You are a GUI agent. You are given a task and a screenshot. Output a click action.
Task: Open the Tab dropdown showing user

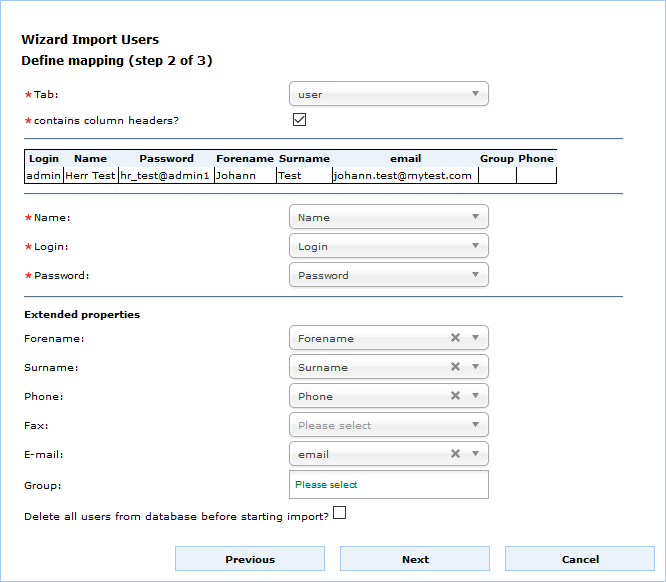pos(388,95)
